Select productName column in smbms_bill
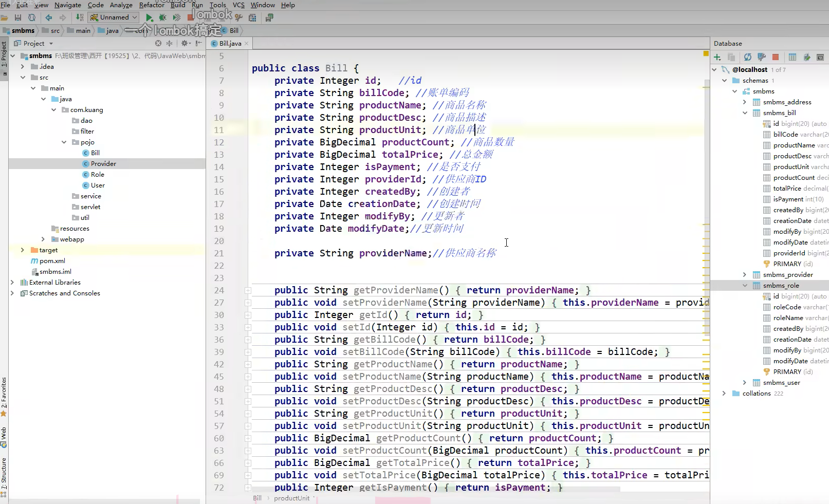The width and height of the screenshot is (829, 504). 796,145
